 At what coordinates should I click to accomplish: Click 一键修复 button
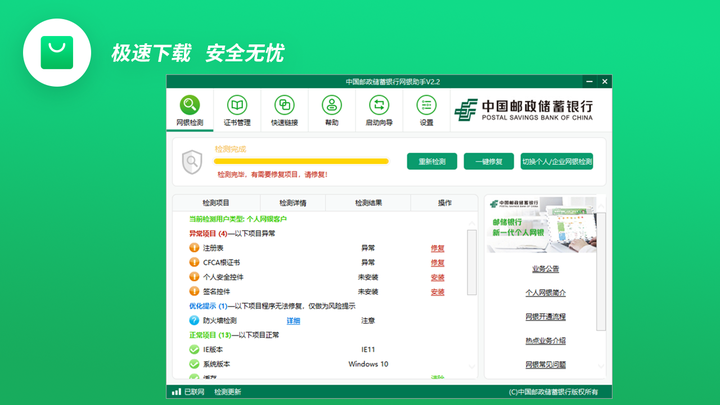point(489,161)
